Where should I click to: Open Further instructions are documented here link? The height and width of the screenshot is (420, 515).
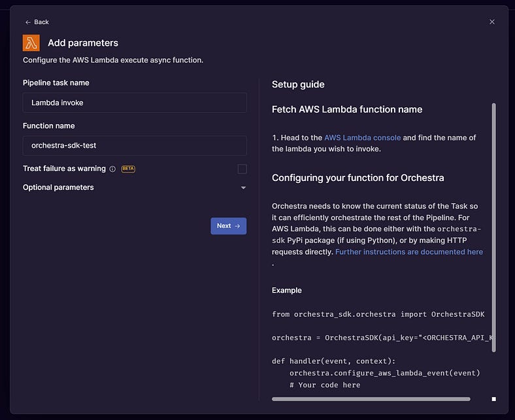409,252
